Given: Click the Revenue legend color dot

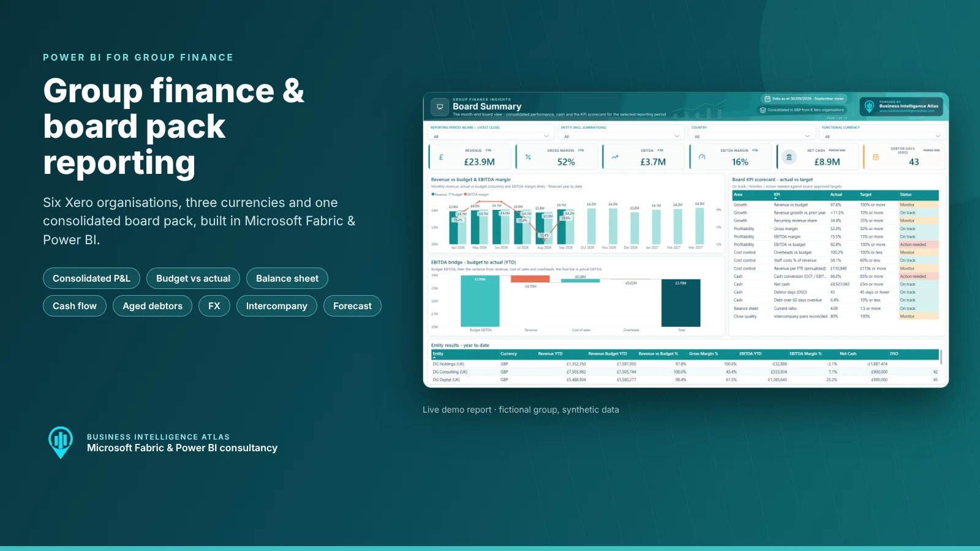Looking at the screenshot, I should (x=433, y=194).
